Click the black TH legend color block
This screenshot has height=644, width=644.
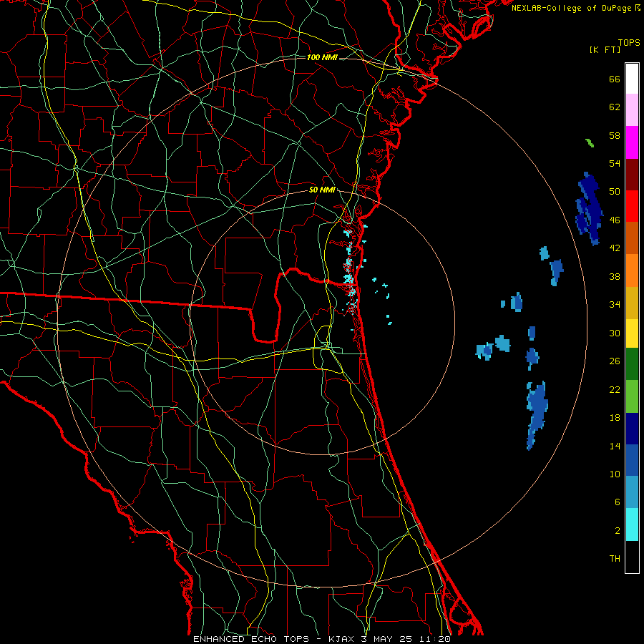pos(632,557)
